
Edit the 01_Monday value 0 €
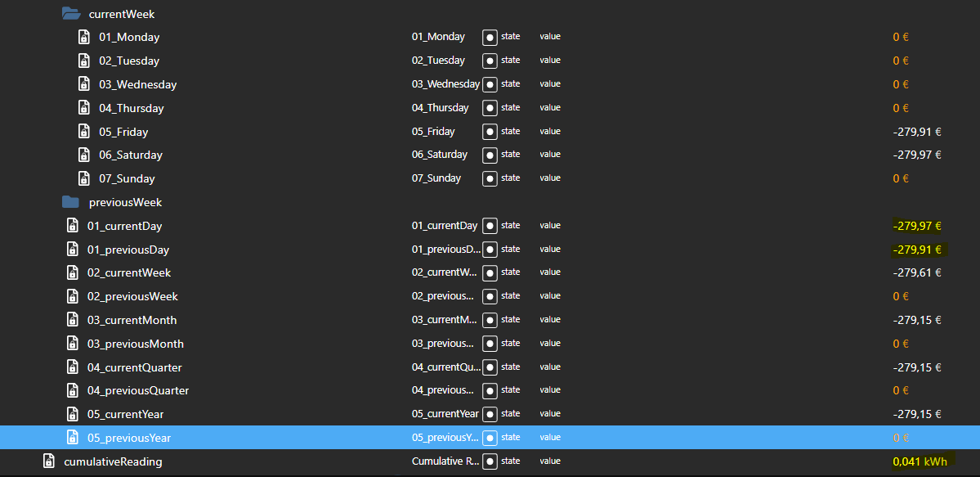click(901, 38)
